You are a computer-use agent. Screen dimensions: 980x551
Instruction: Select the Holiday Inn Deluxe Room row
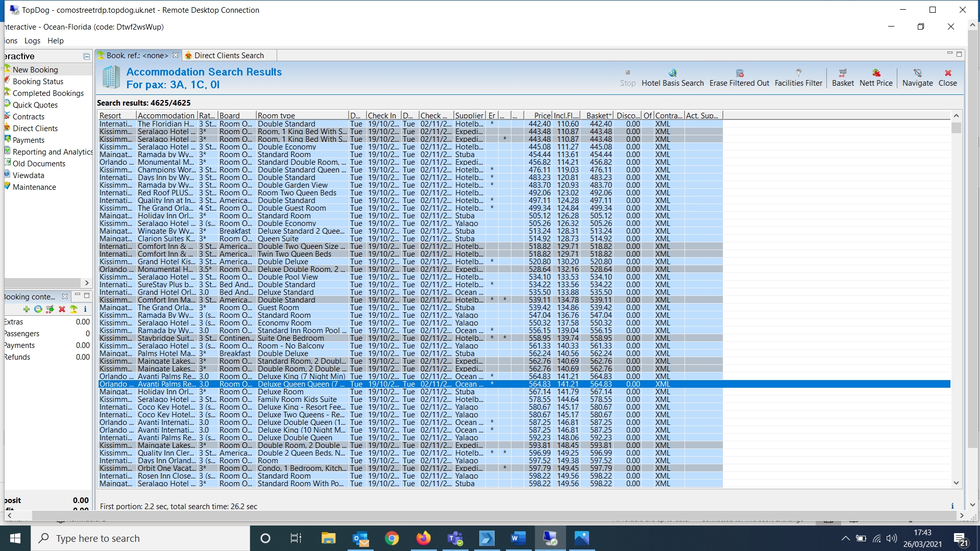280,392
